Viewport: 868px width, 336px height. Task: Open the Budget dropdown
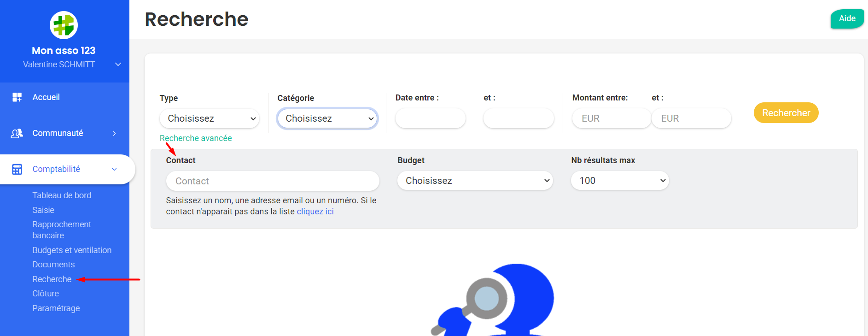click(x=475, y=181)
